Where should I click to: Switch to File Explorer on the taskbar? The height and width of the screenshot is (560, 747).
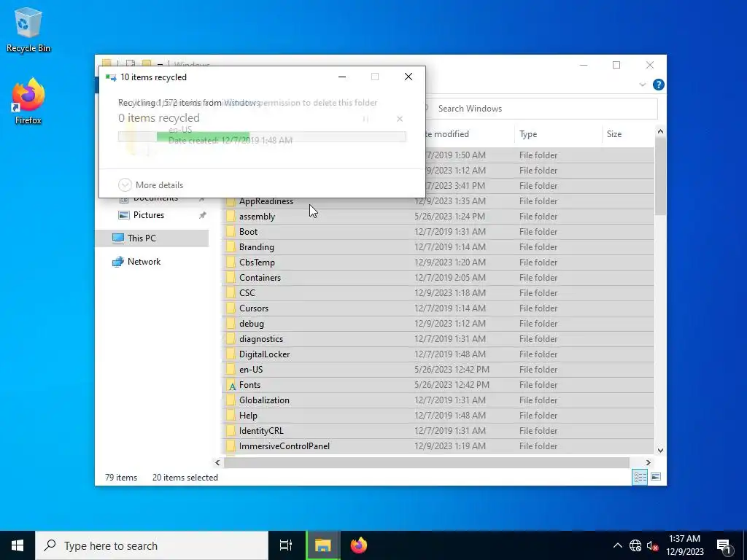[x=322, y=545]
